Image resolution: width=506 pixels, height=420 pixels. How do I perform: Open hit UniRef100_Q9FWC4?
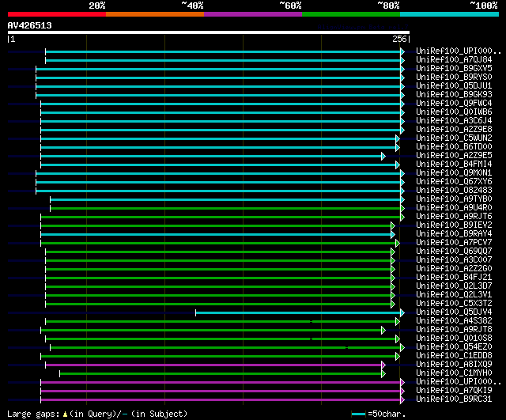[x=454, y=104]
